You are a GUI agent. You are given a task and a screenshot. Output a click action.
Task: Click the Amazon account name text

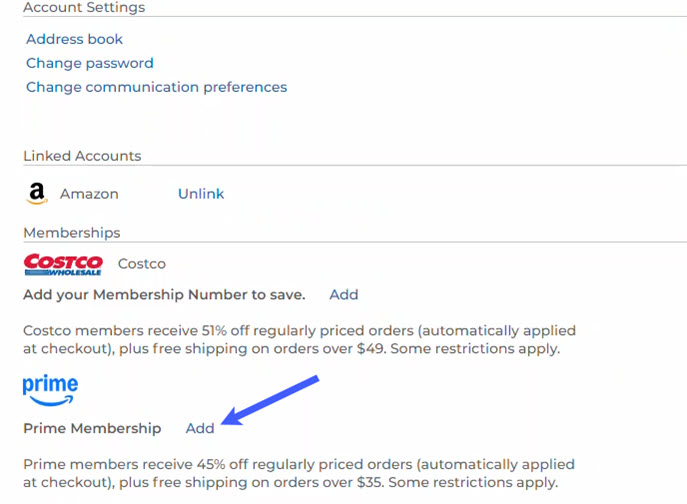(89, 194)
